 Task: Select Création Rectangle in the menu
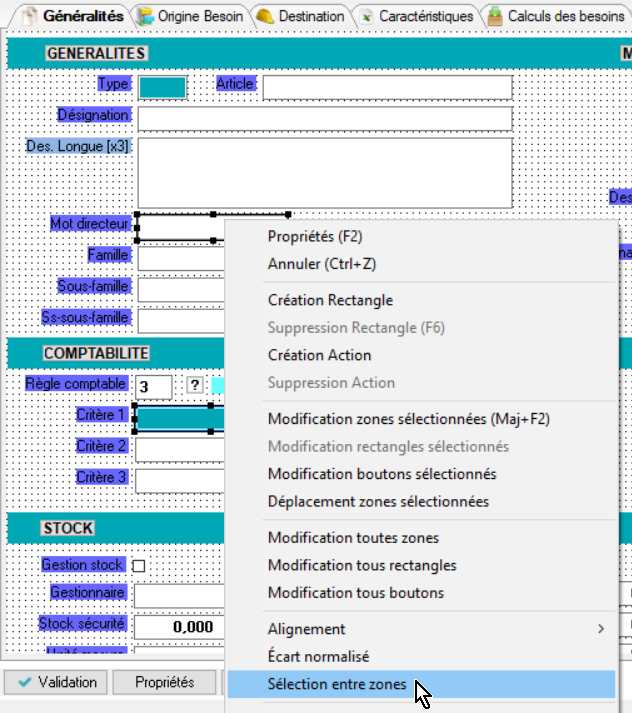(330, 300)
